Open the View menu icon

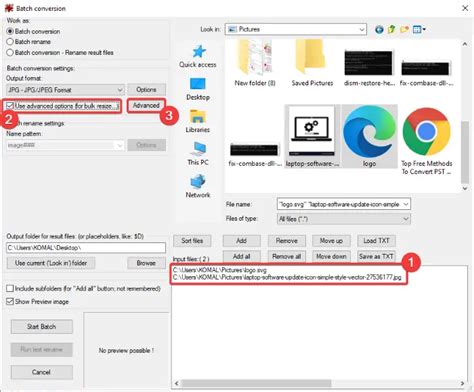pyautogui.click(x=419, y=29)
